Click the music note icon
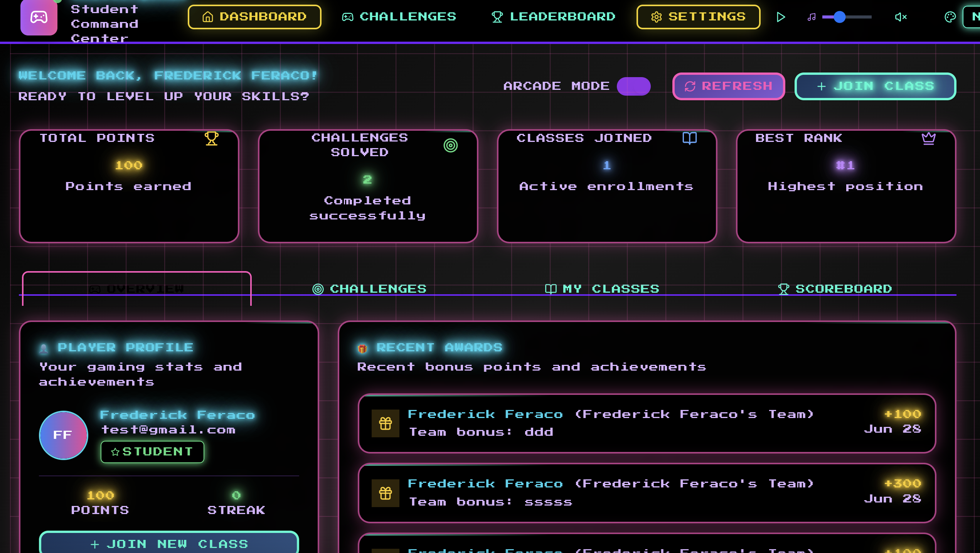Viewport: 980px width, 553px height. point(812,17)
